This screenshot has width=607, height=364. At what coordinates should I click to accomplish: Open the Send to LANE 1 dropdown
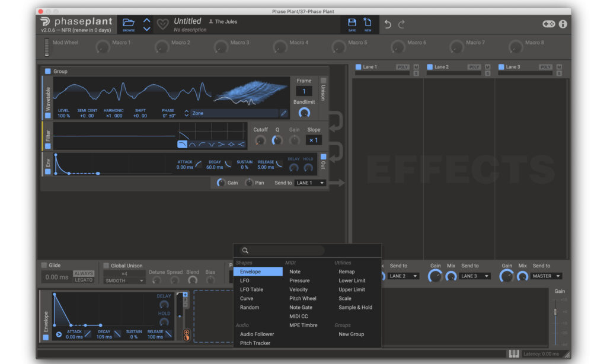pos(309,183)
